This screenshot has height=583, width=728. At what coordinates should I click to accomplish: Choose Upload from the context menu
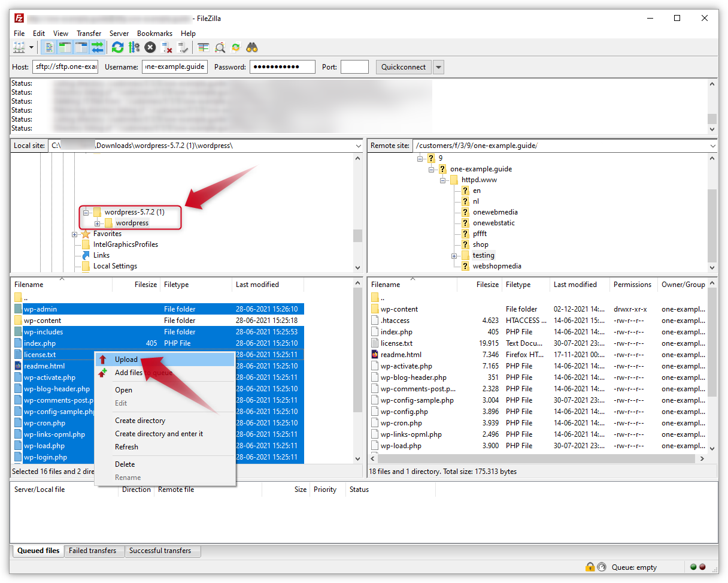tap(126, 358)
